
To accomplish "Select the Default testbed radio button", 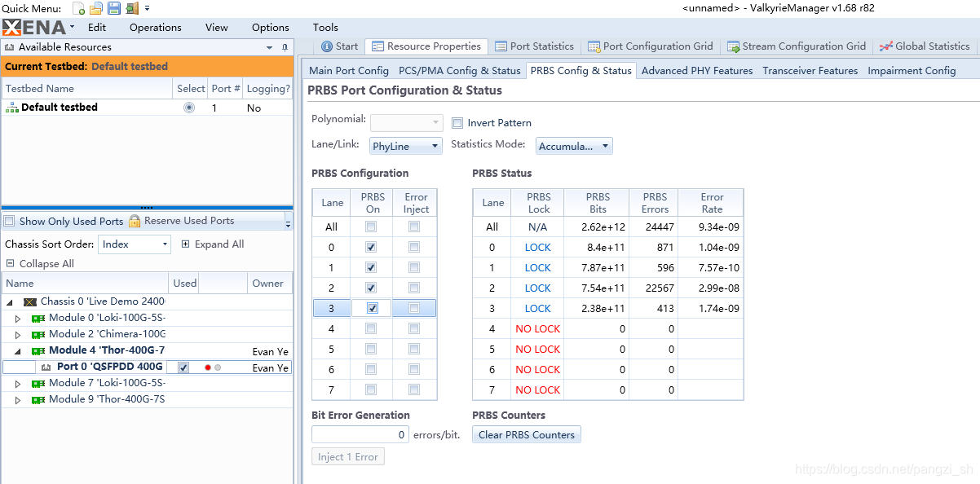I will coord(189,108).
